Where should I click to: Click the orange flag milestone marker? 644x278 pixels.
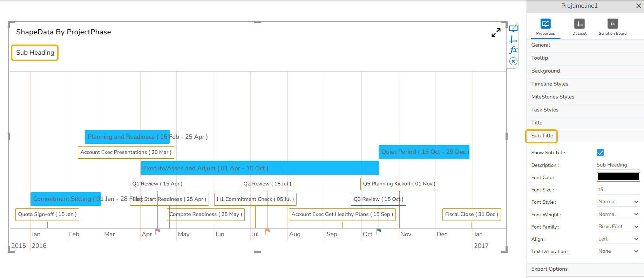[x=267, y=231]
